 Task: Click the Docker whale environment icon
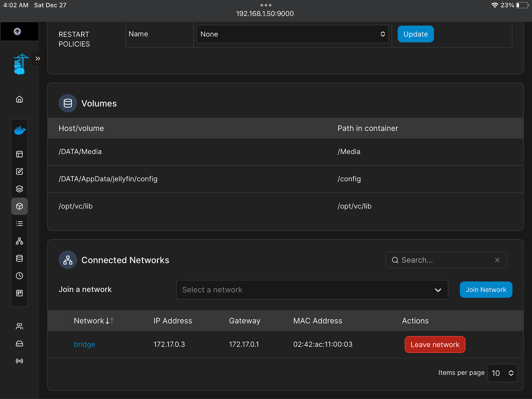[20, 130]
